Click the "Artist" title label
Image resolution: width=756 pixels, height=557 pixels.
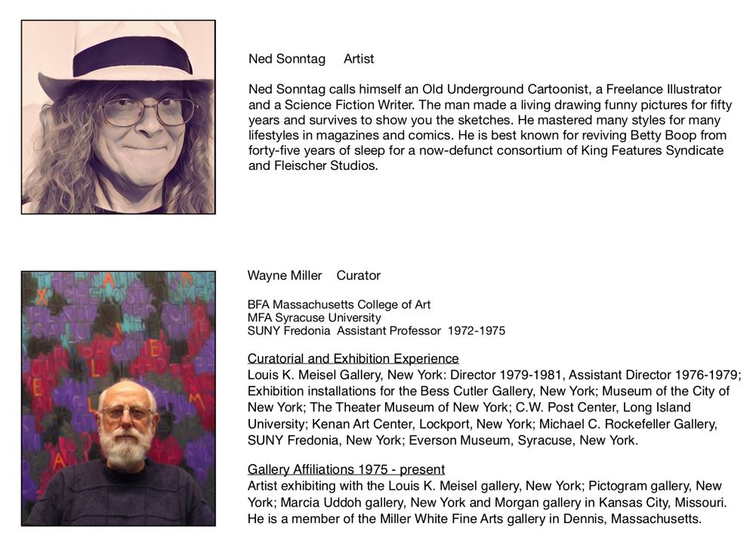(359, 59)
